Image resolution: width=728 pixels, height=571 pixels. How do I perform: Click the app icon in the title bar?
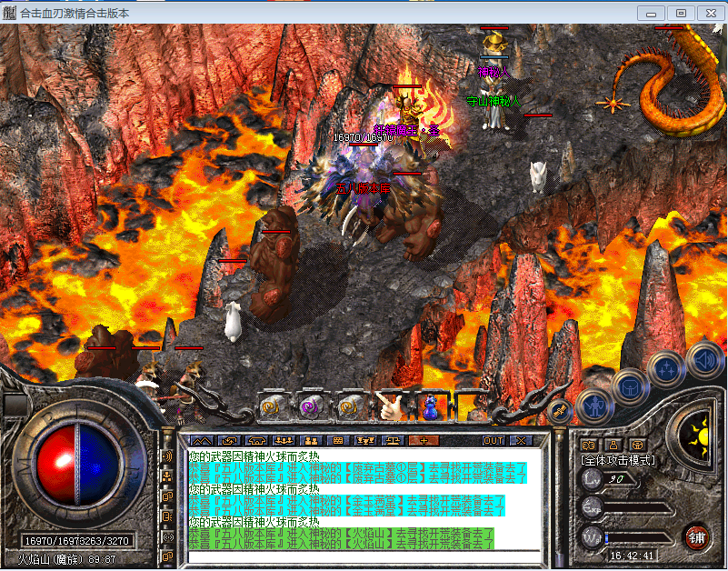pos(9,13)
